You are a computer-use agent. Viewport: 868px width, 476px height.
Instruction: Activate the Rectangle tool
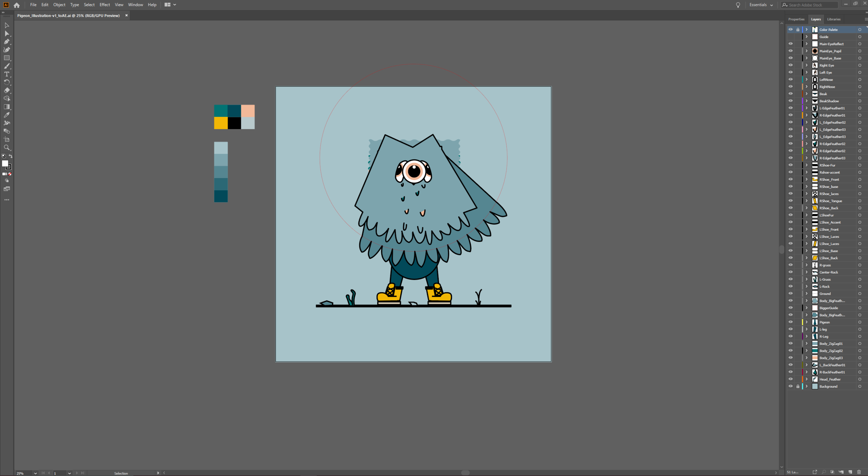(x=7, y=58)
